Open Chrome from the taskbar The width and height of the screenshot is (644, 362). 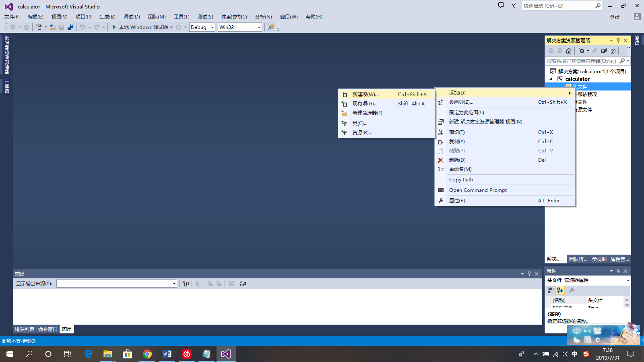coord(147,354)
